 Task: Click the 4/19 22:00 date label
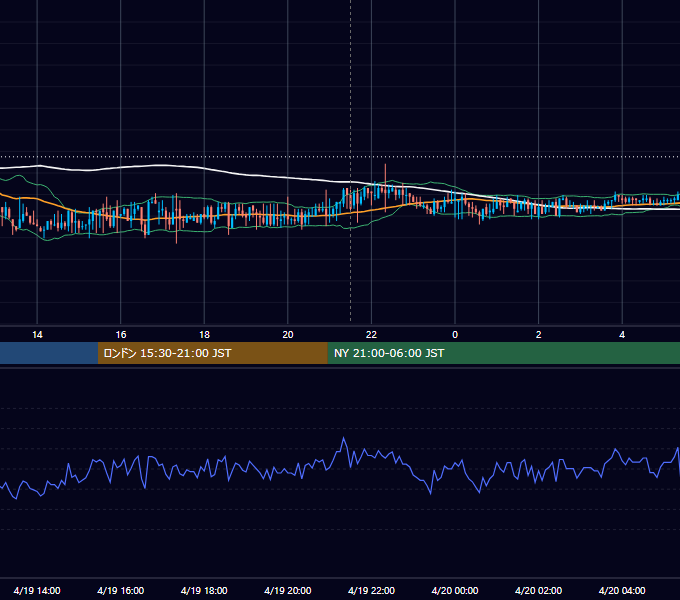coord(372,590)
